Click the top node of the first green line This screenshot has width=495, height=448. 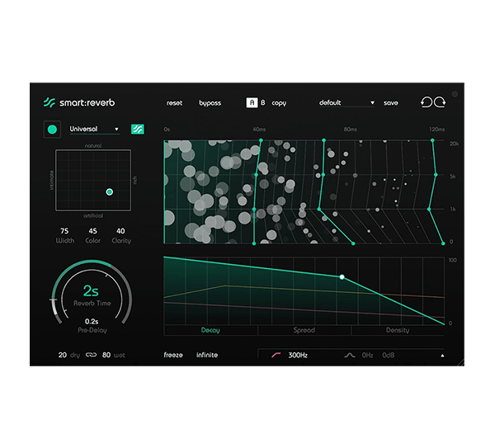click(x=261, y=140)
